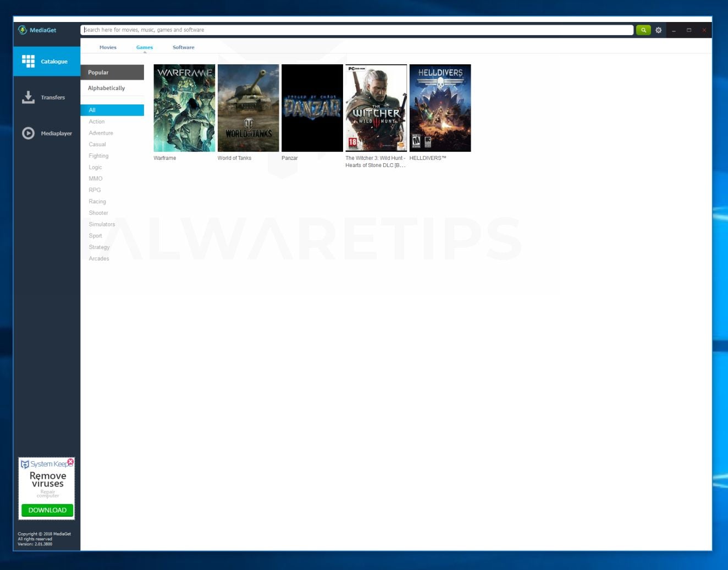Click the Remove viruses ad text
The image size is (728, 570).
pos(48,479)
